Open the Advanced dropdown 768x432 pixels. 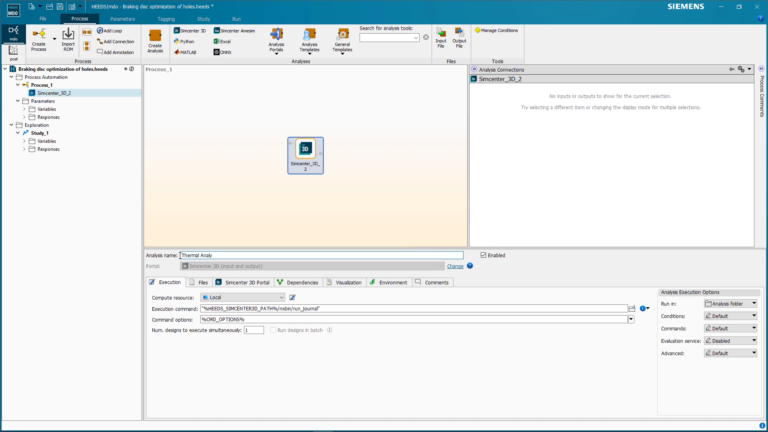coord(730,353)
